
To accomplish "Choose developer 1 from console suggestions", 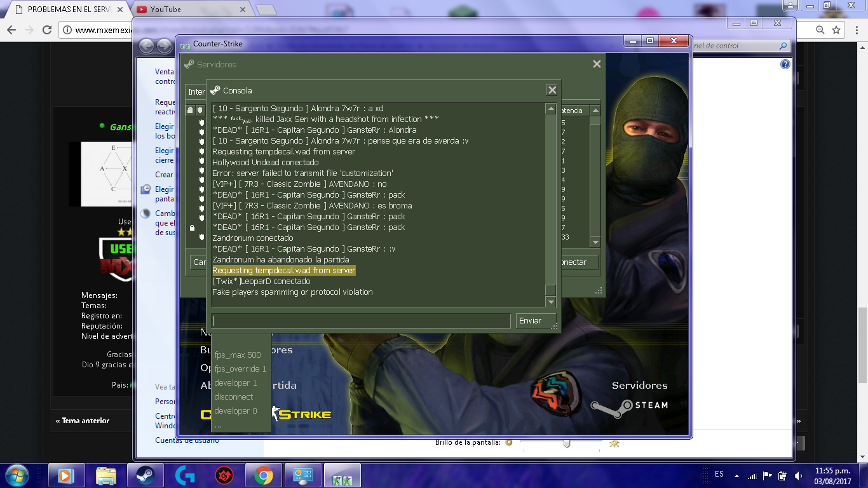I will 236,383.
